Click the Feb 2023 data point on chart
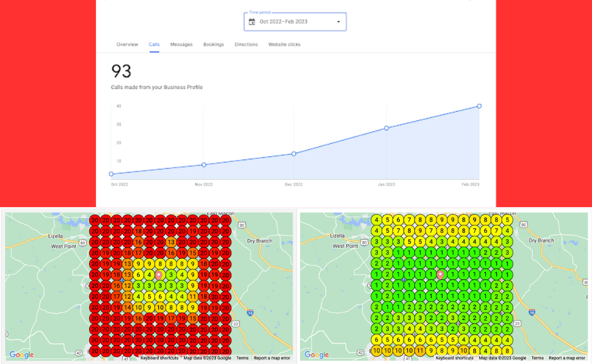 (479, 106)
